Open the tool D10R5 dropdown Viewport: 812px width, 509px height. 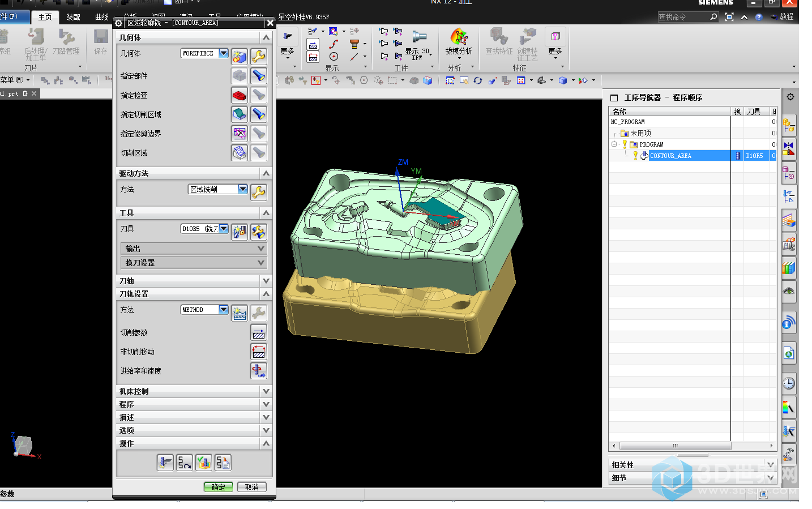click(x=224, y=229)
